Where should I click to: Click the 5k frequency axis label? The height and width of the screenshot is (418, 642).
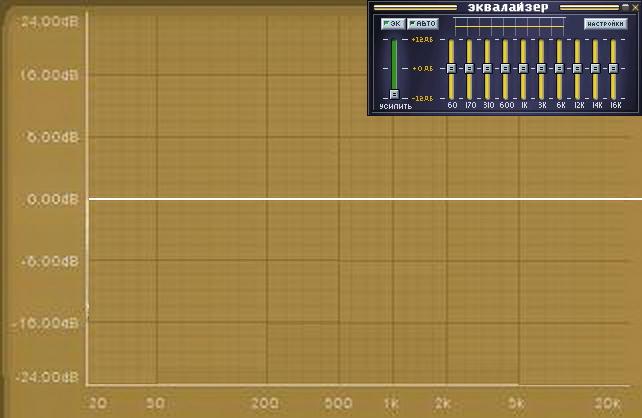click(x=516, y=403)
